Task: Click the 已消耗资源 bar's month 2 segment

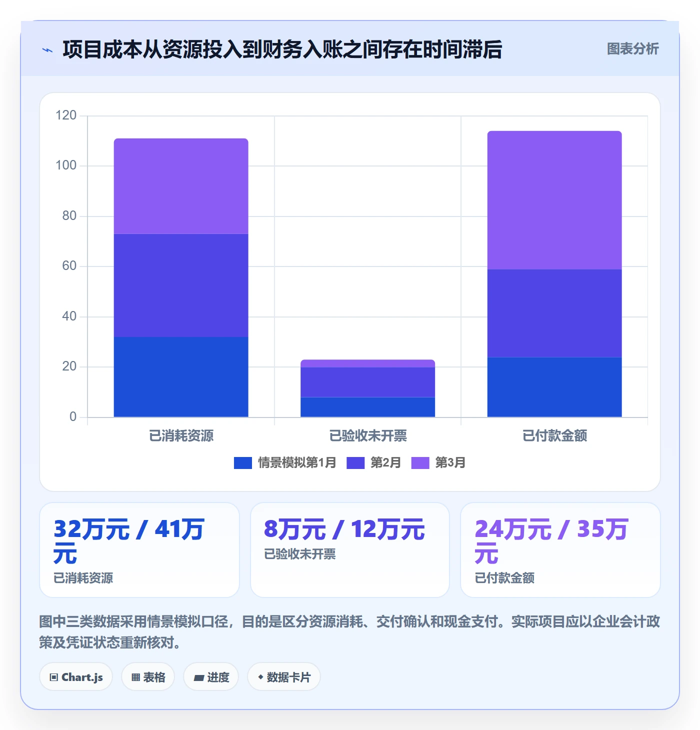Action: click(x=181, y=285)
